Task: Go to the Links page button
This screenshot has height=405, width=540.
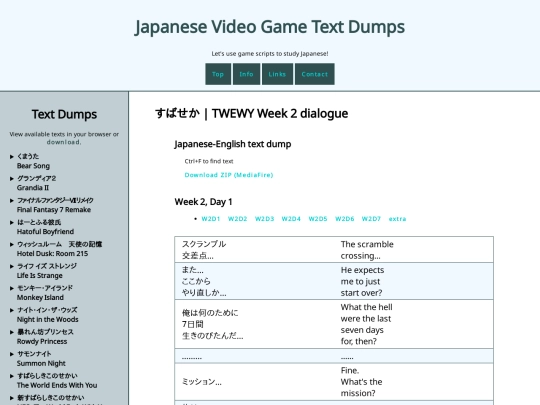Action: click(x=277, y=74)
